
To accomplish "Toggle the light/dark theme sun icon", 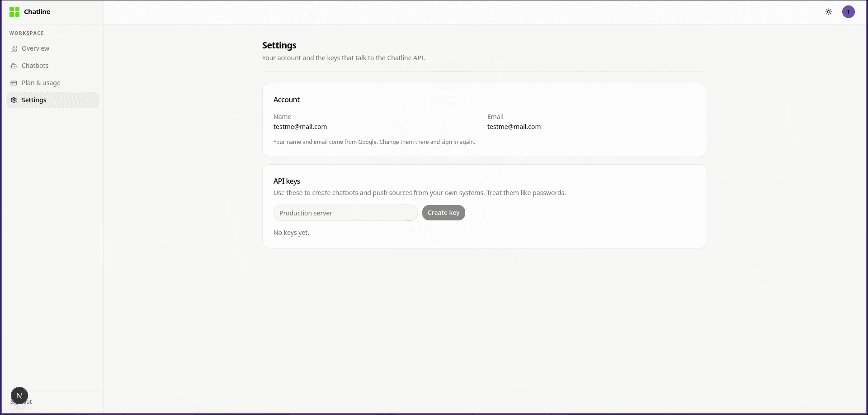I will coord(829,12).
